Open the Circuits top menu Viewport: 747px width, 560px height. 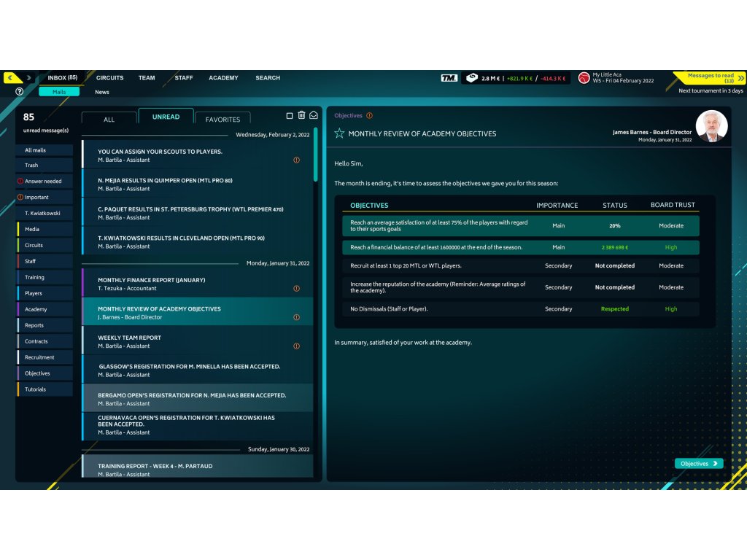pos(109,78)
